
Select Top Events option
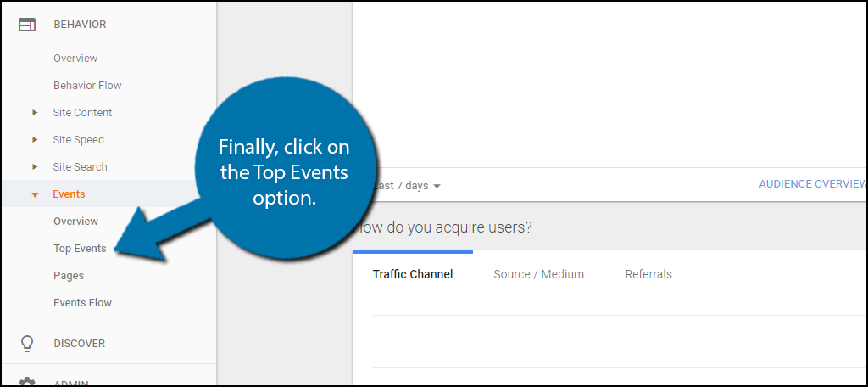[80, 249]
